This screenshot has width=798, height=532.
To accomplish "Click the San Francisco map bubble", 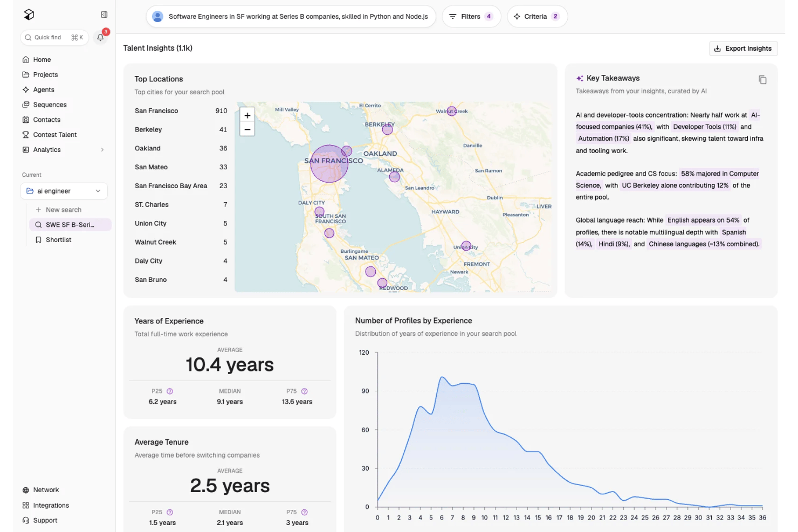I will click(x=329, y=163).
